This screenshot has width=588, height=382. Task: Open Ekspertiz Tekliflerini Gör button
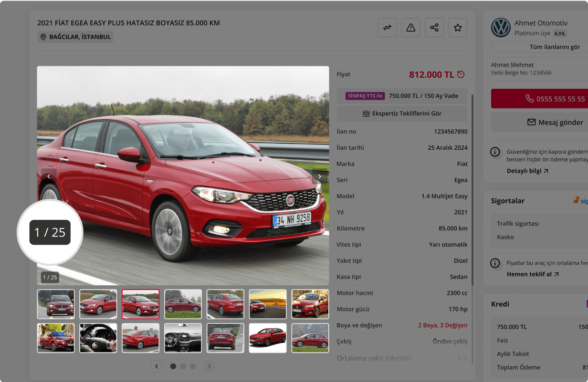402,114
